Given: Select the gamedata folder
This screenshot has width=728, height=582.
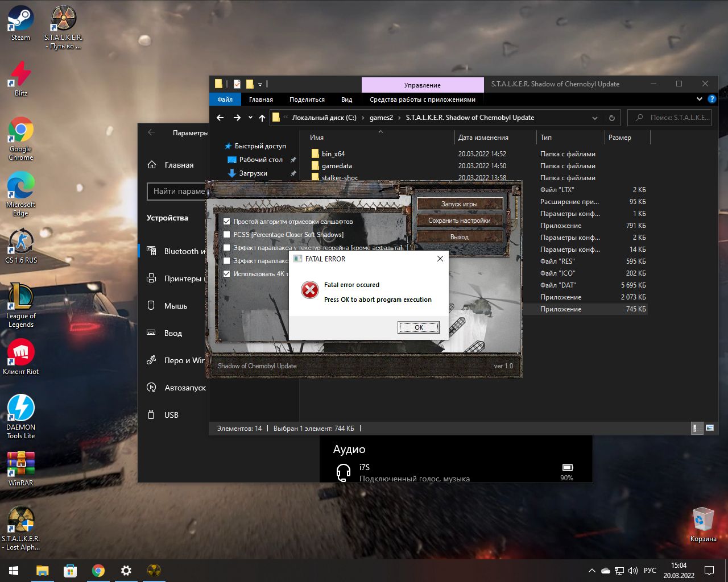Looking at the screenshot, I should click(337, 166).
